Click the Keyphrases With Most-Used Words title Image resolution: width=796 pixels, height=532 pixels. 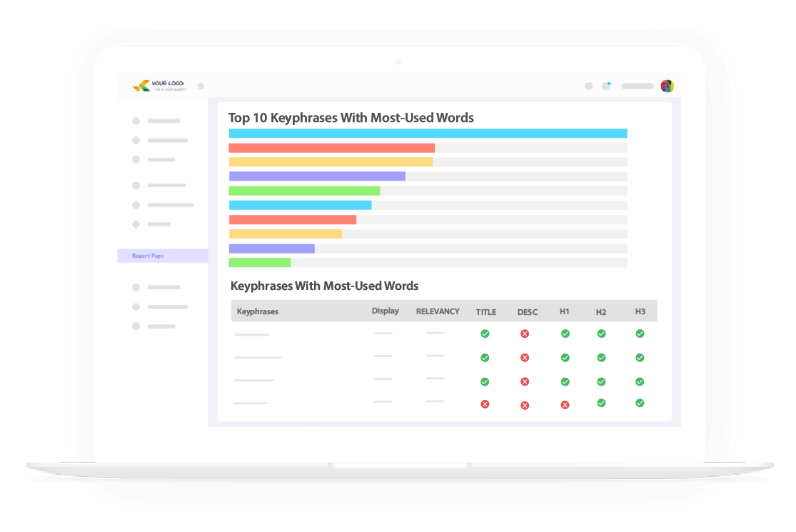coord(323,286)
